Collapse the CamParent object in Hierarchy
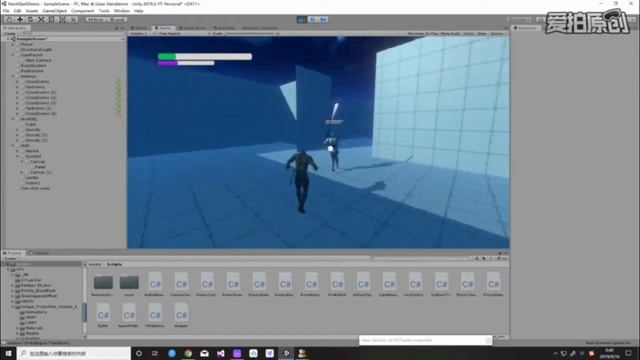 tap(13, 55)
